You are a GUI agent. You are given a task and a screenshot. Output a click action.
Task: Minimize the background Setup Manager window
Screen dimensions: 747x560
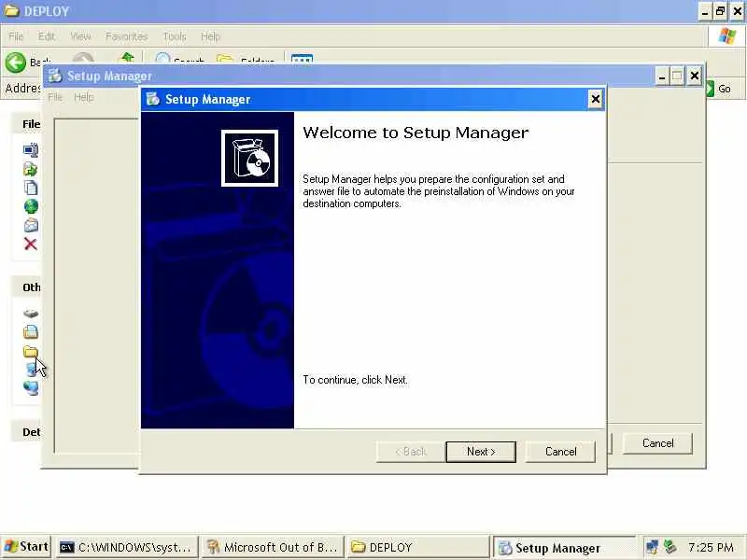click(662, 77)
